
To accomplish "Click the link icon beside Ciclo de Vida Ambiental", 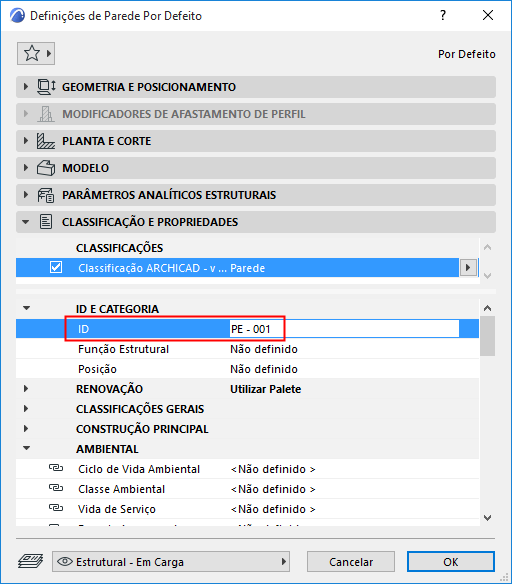I will [56, 468].
